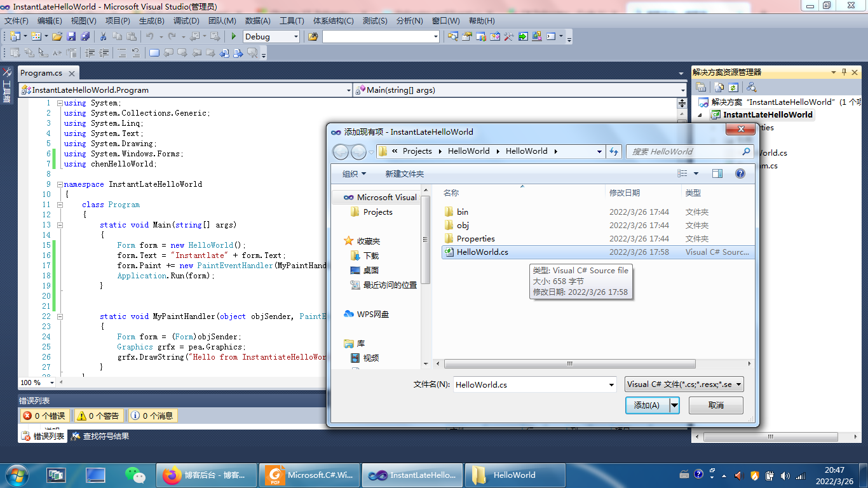868x488 pixels.
Task: Switch to the 查找符号结果 tab
Action: click(x=100, y=436)
